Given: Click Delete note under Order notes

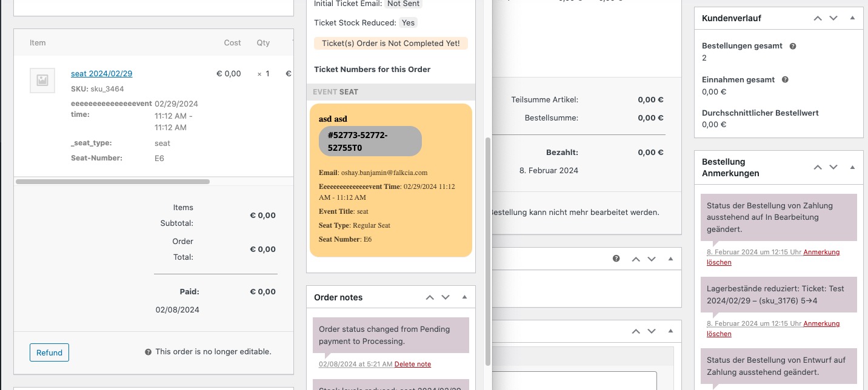Looking at the screenshot, I should tap(413, 364).
